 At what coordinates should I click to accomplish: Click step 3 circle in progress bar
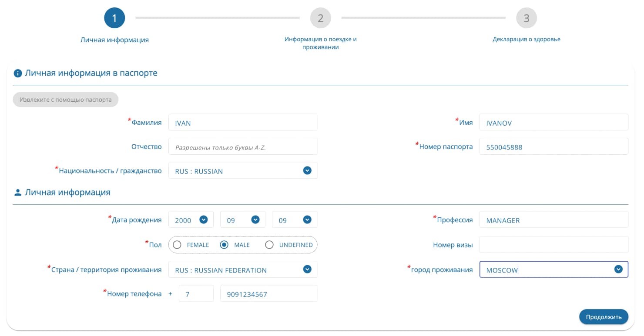coord(526,18)
